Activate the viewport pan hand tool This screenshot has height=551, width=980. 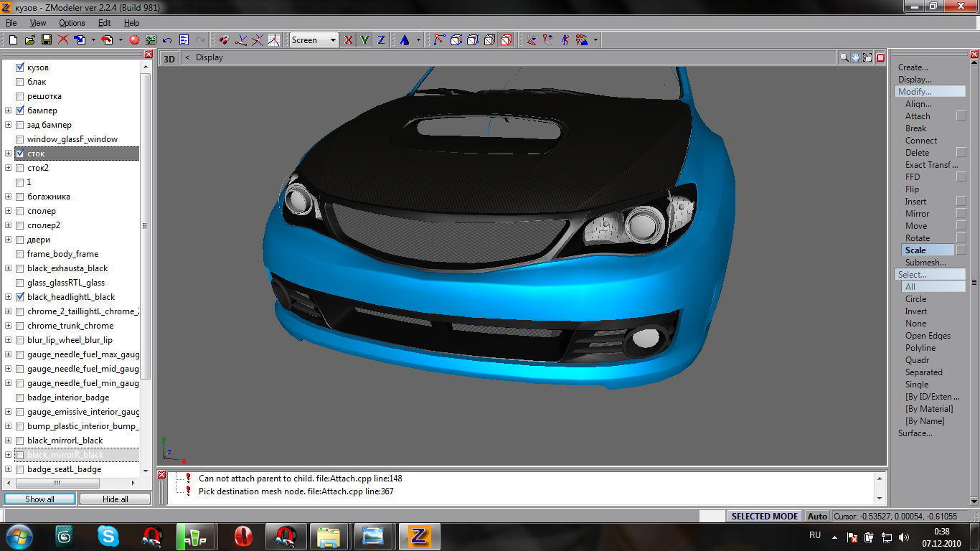click(856, 58)
